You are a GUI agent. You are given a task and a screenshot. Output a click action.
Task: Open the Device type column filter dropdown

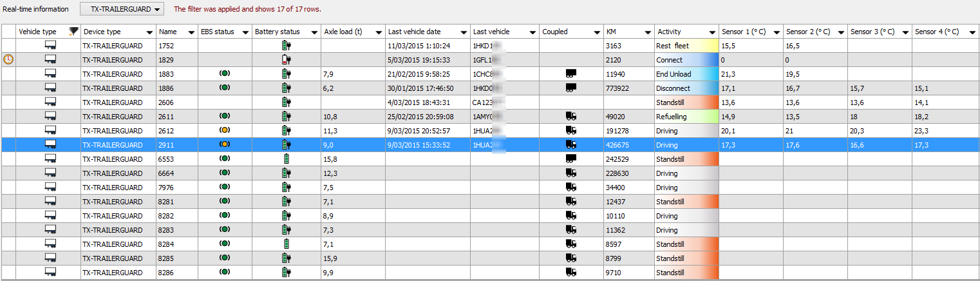(x=149, y=32)
